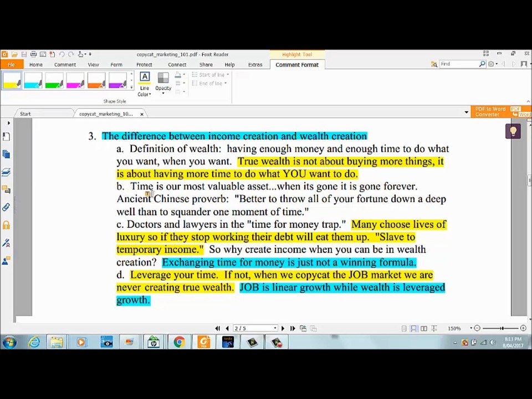Open the Opacity dropdown arrow
The image size is (532, 399).
point(163,93)
